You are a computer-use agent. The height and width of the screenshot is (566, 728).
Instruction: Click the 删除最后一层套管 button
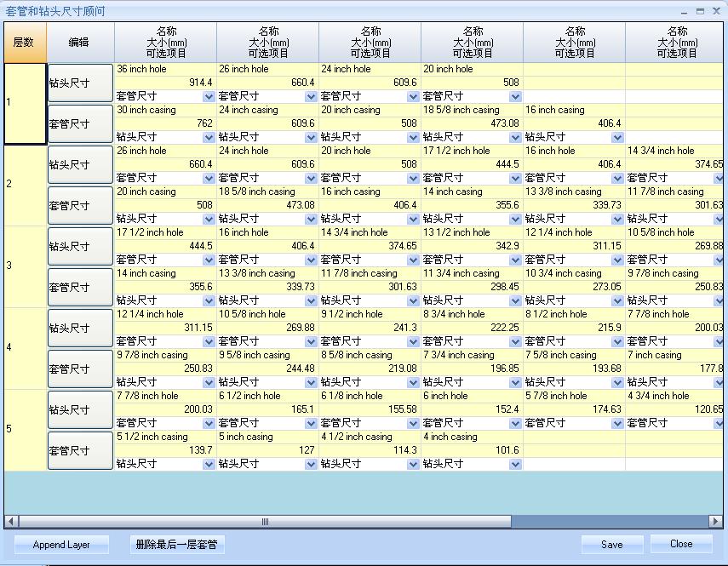(177, 544)
